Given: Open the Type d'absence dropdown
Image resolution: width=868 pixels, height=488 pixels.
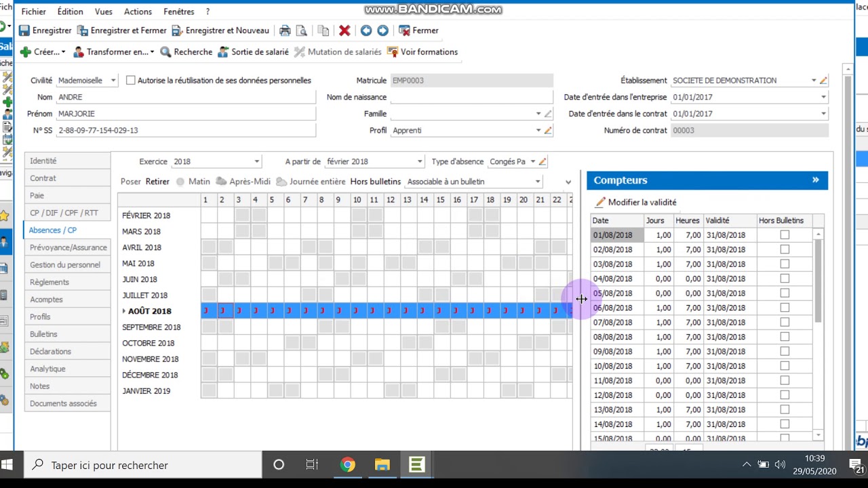Looking at the screenshot, I should (x=533, y=161).
